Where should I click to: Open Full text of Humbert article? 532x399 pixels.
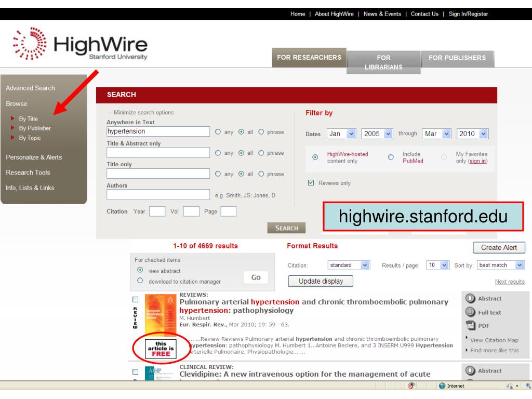click(x=489, y=312)
